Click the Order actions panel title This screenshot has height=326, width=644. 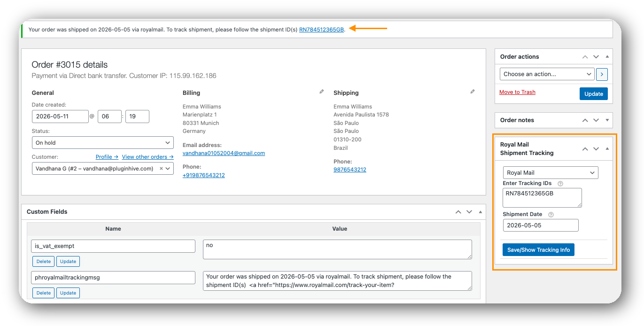click(520, 57)
